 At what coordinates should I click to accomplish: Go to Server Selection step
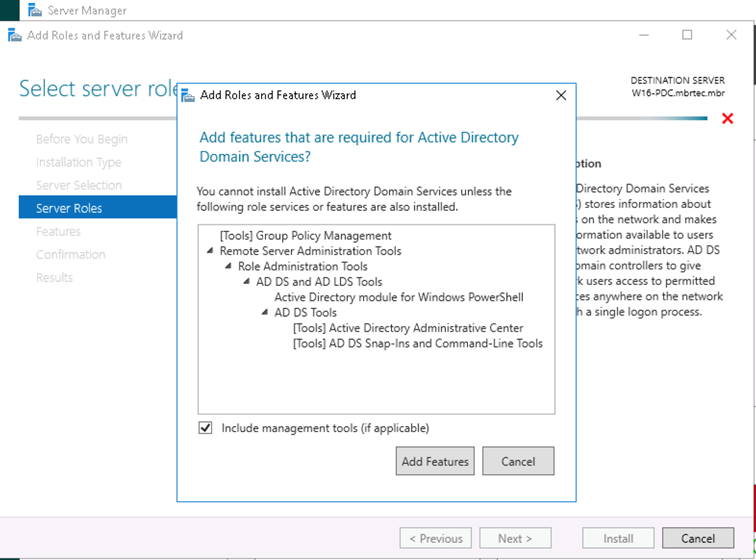[79, 185]
